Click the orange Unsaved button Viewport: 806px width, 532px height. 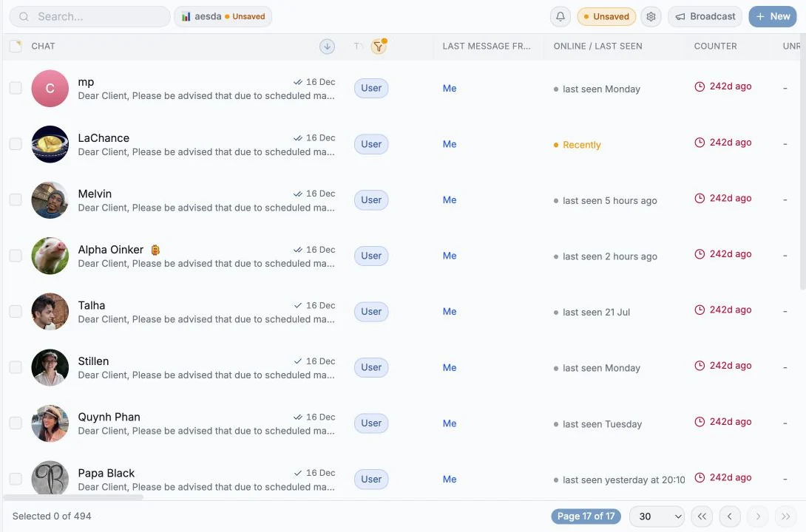[x=606, y=16]
